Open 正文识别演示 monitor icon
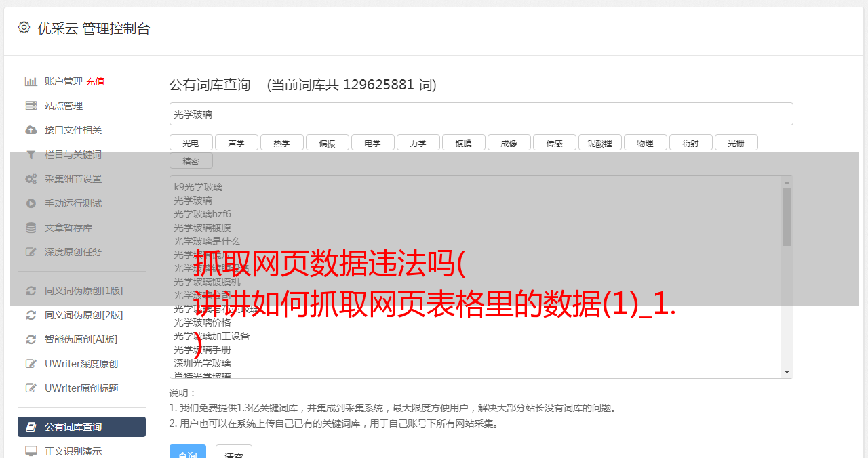Screen dimensions: 868x458 pos(31,451)
